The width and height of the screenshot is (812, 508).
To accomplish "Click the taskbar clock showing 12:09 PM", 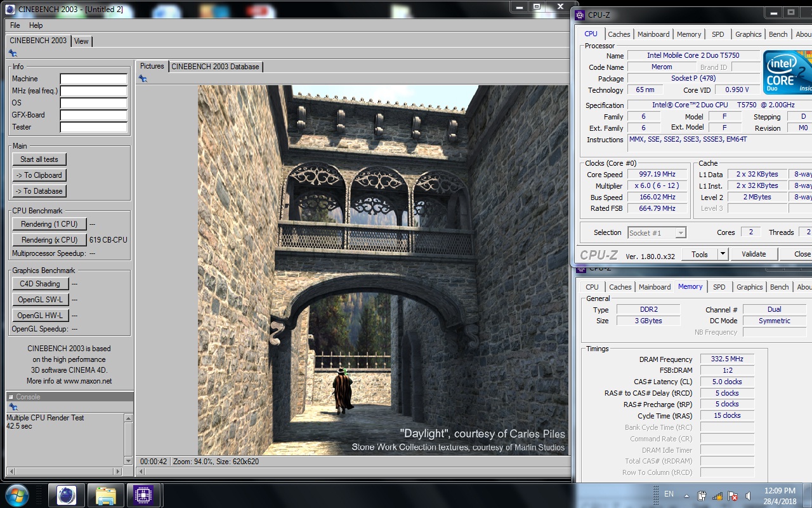I will tap(780, 490).
